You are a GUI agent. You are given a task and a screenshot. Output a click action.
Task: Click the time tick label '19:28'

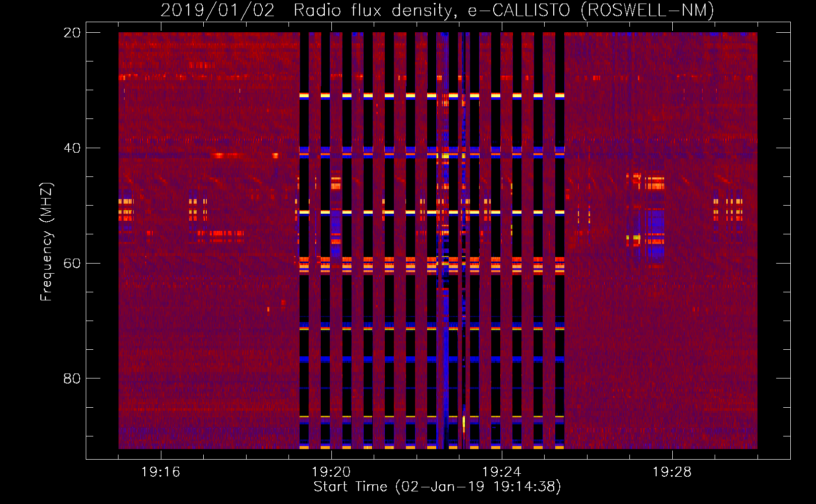coord(672,472)
